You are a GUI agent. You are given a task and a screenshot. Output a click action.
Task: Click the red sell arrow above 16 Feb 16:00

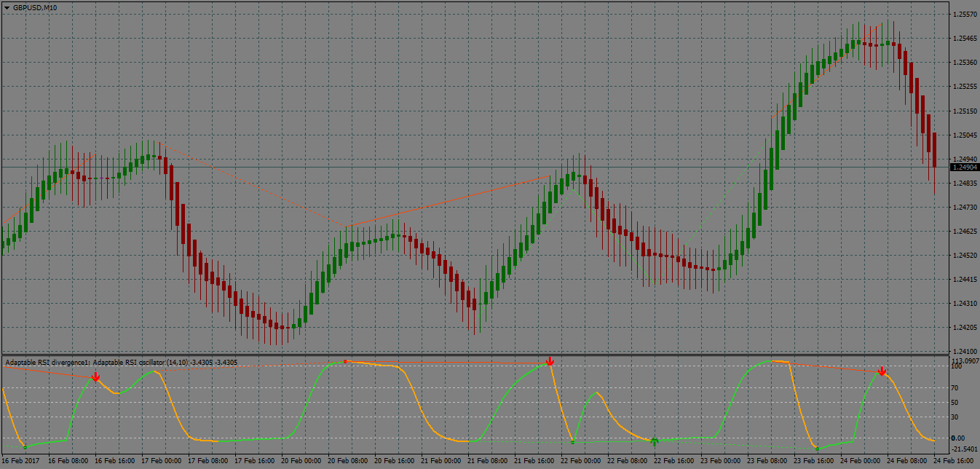(95, 377)
